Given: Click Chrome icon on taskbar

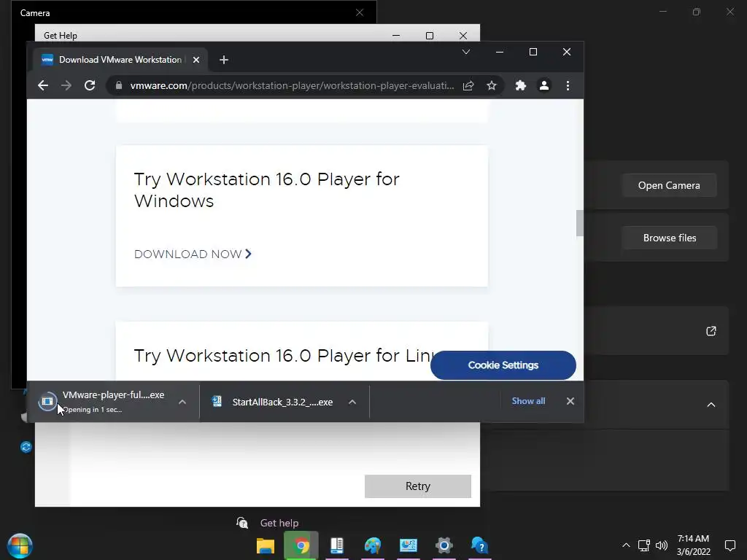Looking at the screenshot, I should (x=301, y=545).
